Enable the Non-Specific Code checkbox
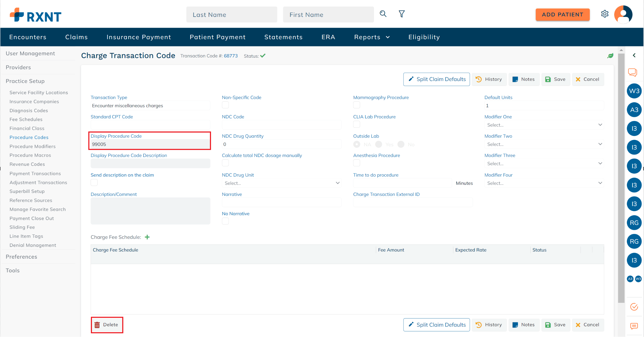 225,105
